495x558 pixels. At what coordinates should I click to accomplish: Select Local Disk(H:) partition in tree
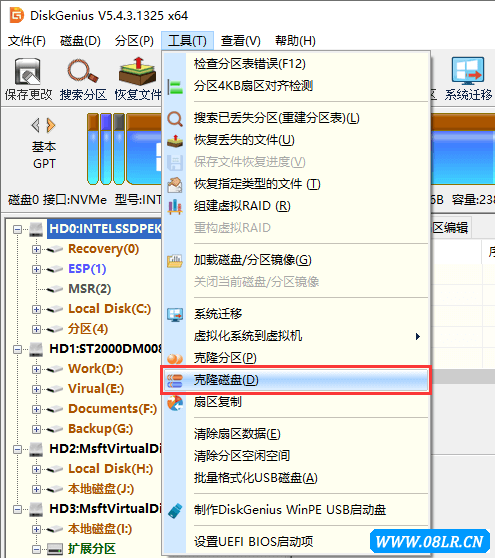pyautogui.click(x=110, y=469)
